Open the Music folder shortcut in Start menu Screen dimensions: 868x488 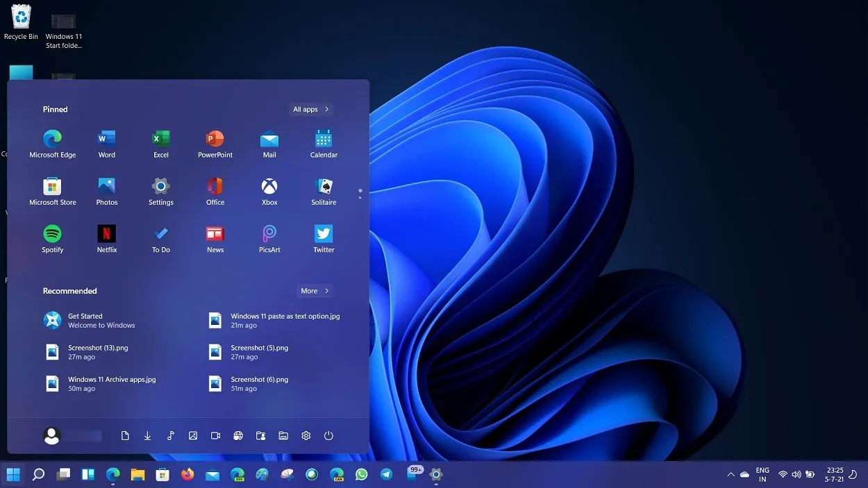(170, 435)
